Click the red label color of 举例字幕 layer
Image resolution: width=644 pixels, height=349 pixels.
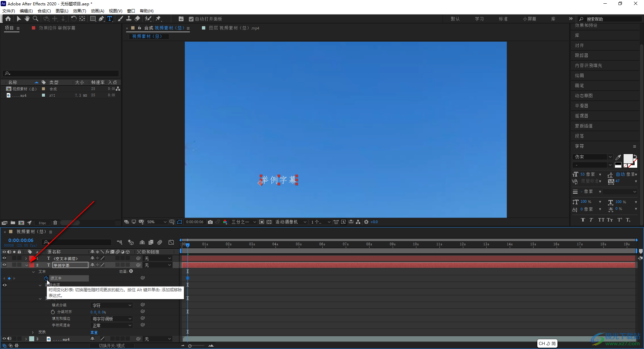32,265
